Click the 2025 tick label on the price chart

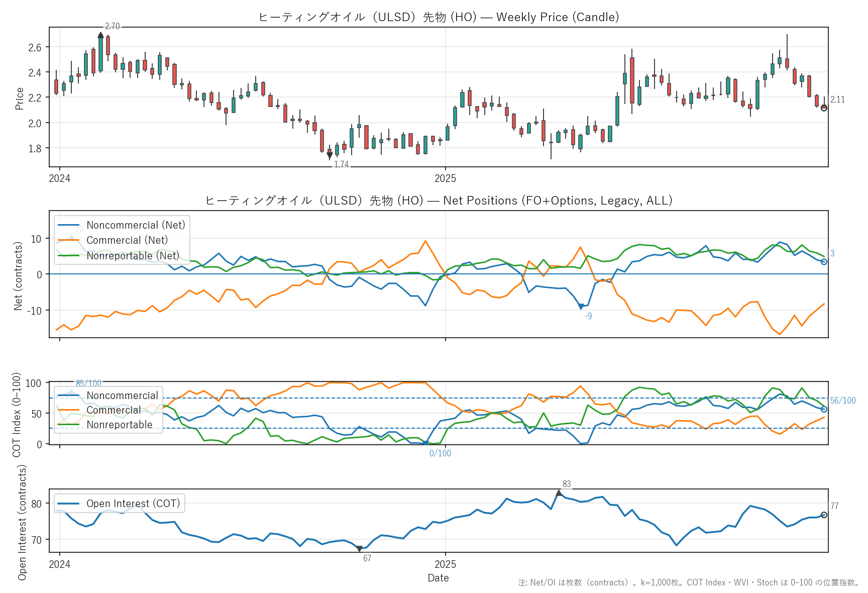pos(445,178)
